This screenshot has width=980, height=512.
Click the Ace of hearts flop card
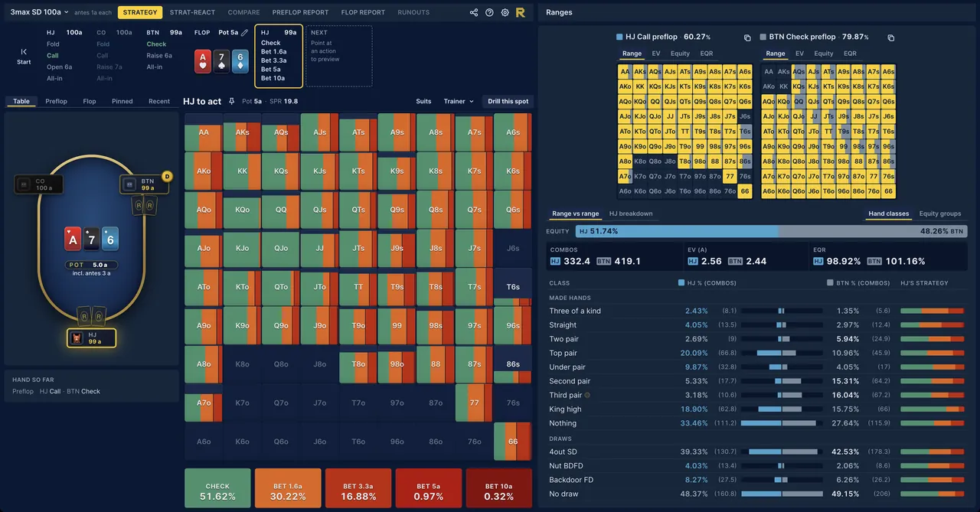click(x=203, y=61)
